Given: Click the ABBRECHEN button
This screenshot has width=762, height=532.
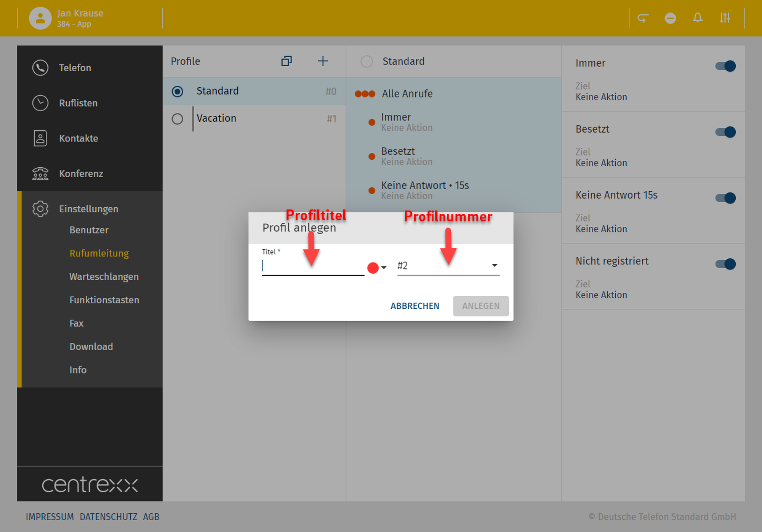Looking at the screenshot, I should pyautogui.click(x=415, y=306).
